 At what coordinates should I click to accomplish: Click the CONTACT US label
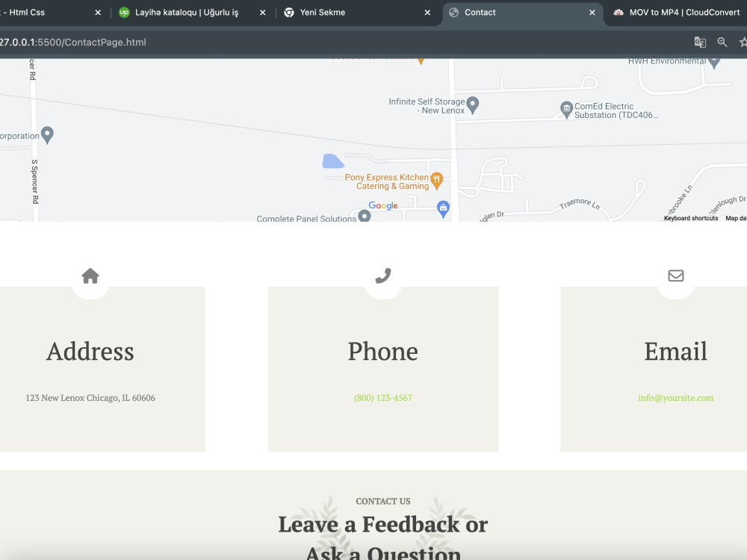click(383, 501)
